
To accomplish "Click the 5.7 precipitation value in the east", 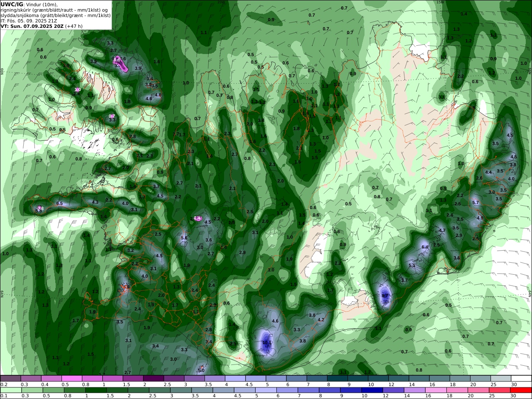I will point(475,202).
